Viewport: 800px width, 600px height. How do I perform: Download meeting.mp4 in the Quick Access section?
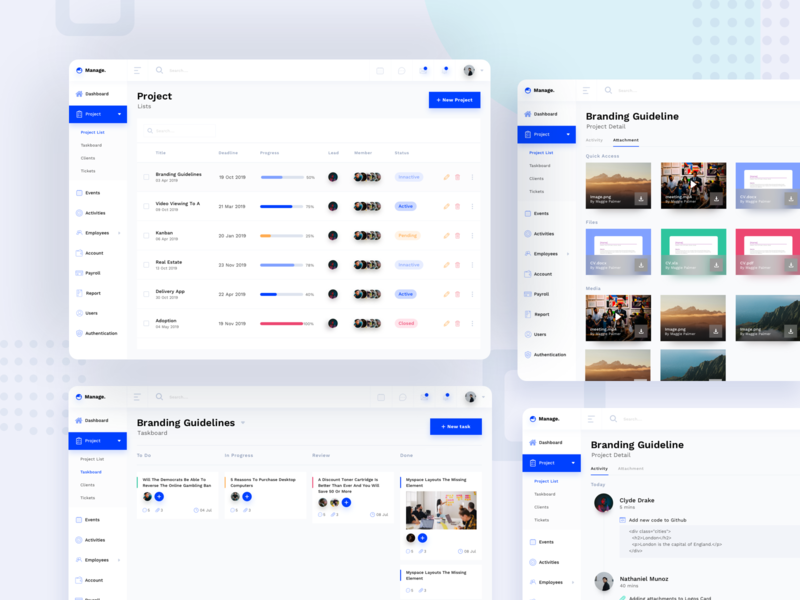point(716,199)
